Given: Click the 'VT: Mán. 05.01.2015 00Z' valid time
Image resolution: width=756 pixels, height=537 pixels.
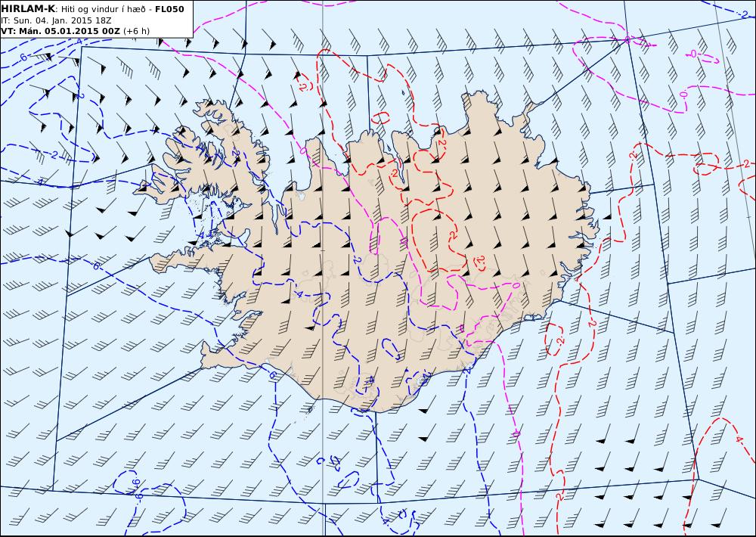Looking at the screenshot, I should [60, 31].
